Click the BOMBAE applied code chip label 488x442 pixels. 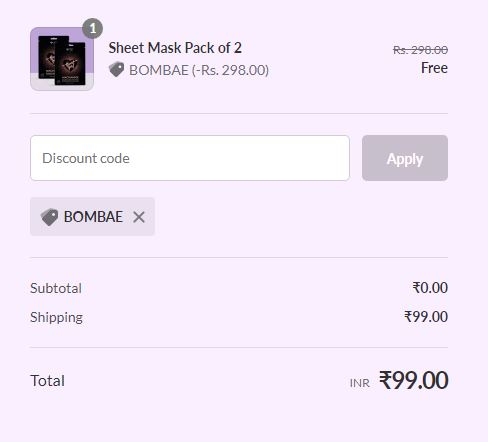[x=93, y=217]
